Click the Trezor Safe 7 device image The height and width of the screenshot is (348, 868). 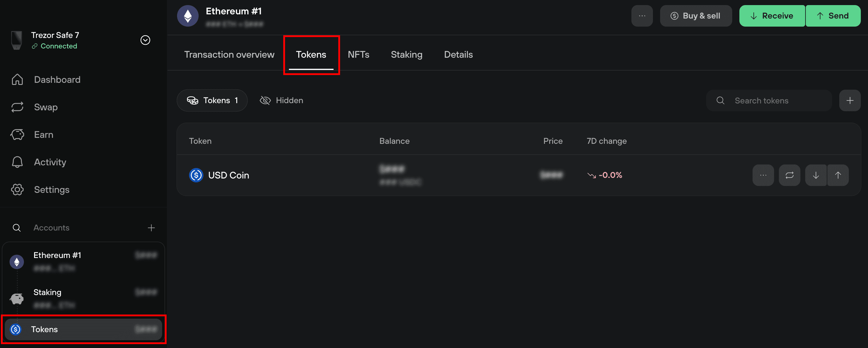pos(16,40)
